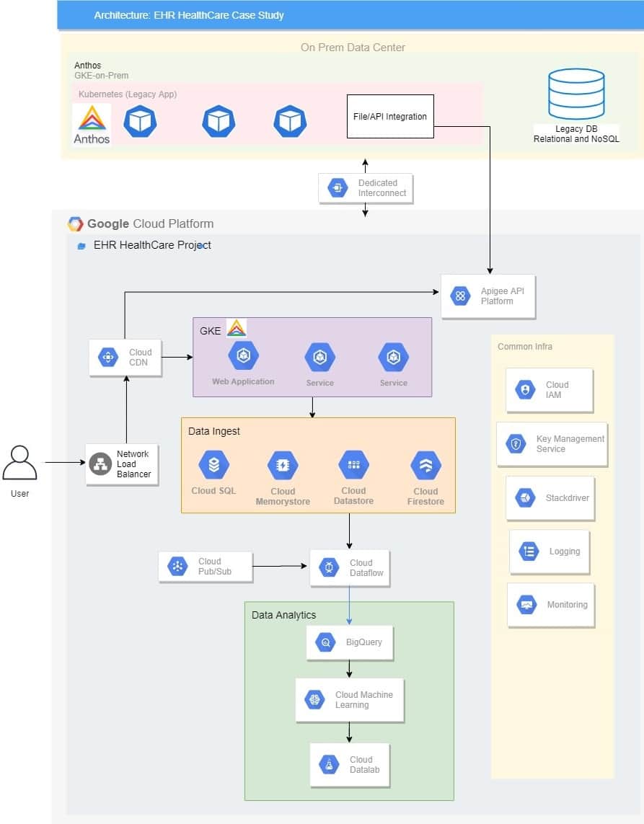
Task: Select the 'Monitoring' label text
Action: tap(568, 604)
